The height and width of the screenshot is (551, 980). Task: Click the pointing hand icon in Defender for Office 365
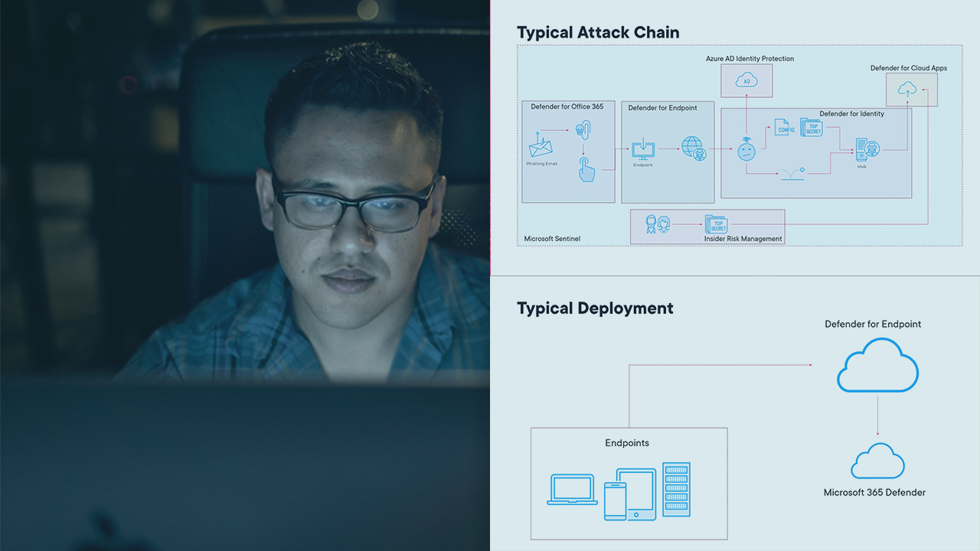[x=587, y=169]
